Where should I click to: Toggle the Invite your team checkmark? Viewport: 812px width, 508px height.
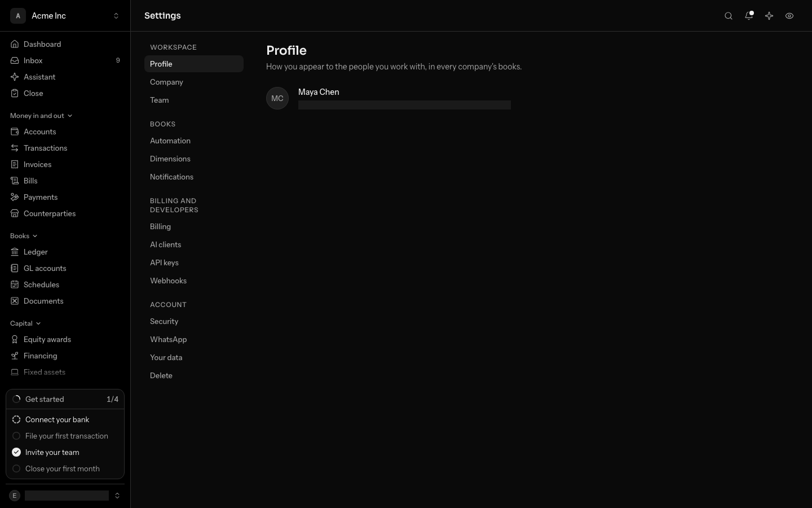(16, 452)
